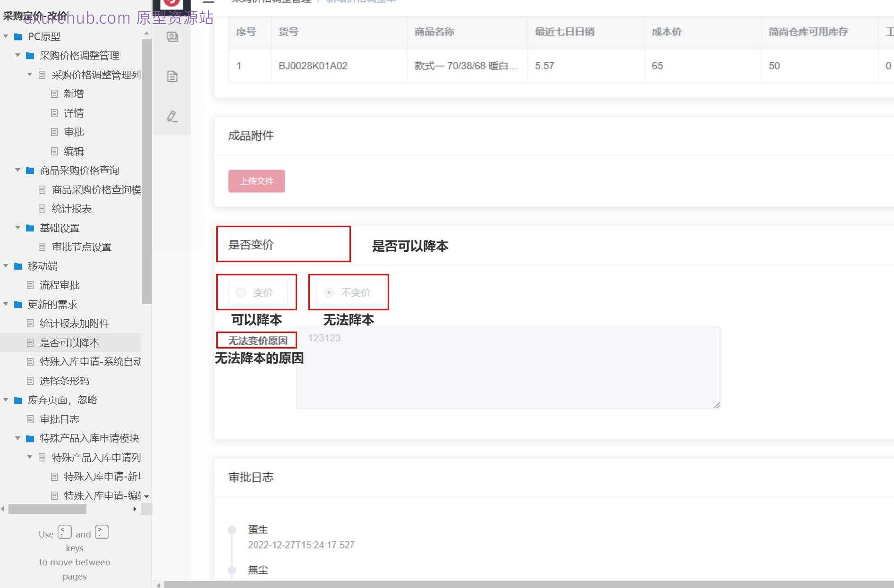Select the 不变价 radio button
Screen dimensions: 894x588
pyautogui.click(x=329, y=292)
